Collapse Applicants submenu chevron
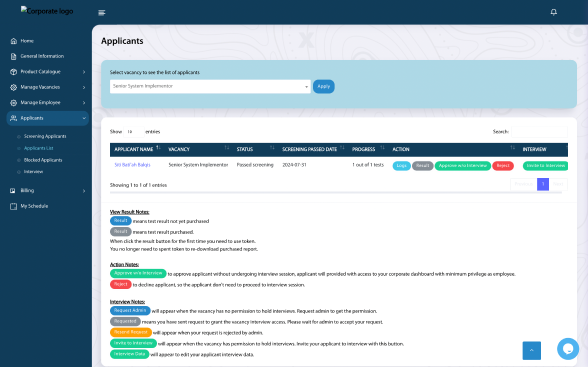Image resolution: width=588 pixels, height=367 pixels. click(x=84, y=118)
